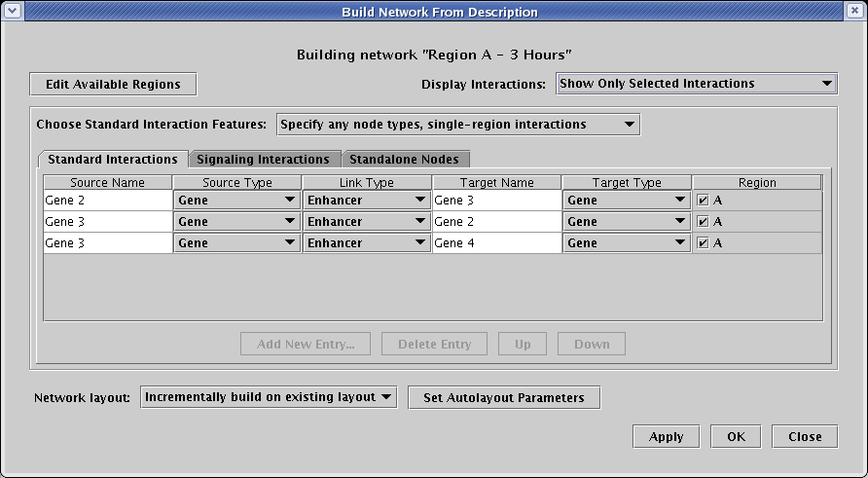Toggle Region A checkbox in Gene 4 target row
This screenshot has height=478, width=868.
tap(704, 243)
